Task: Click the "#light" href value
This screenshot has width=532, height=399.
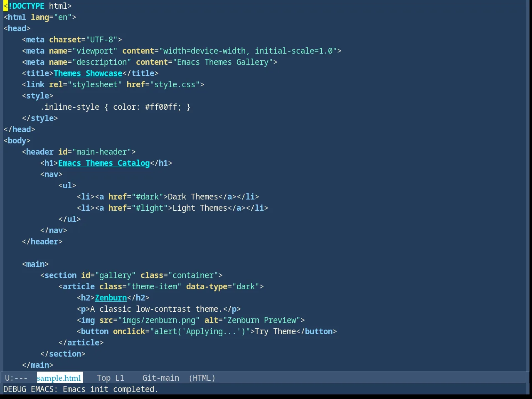Action: [150, 208]
